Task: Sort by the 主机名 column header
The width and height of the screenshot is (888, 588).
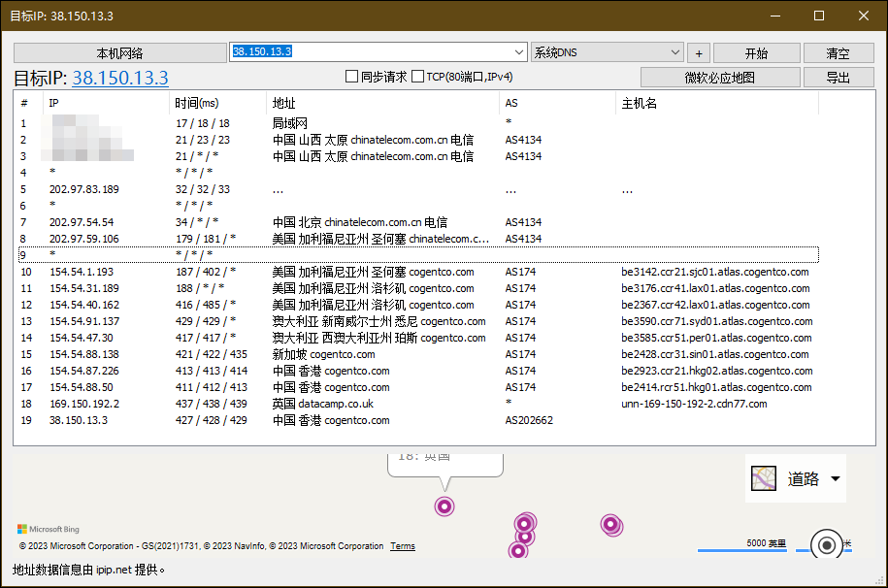Action: (717, 103)
